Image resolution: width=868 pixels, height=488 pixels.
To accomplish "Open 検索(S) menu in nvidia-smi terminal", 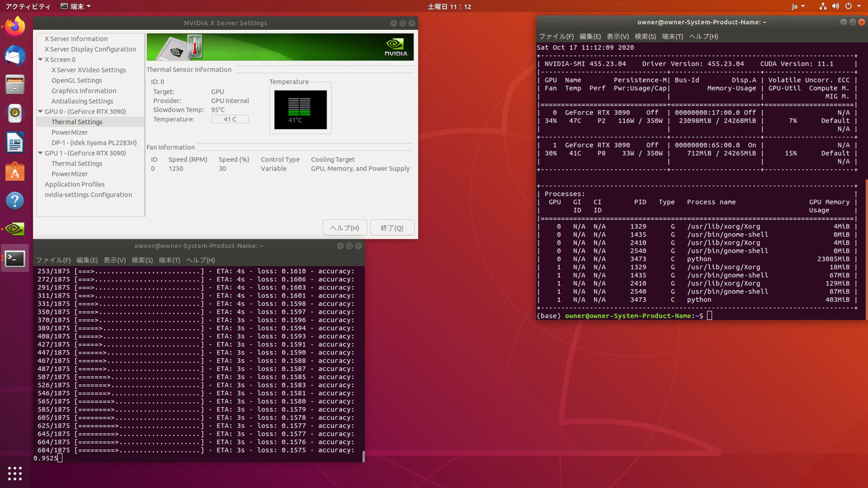I will [x=645, y=36].
